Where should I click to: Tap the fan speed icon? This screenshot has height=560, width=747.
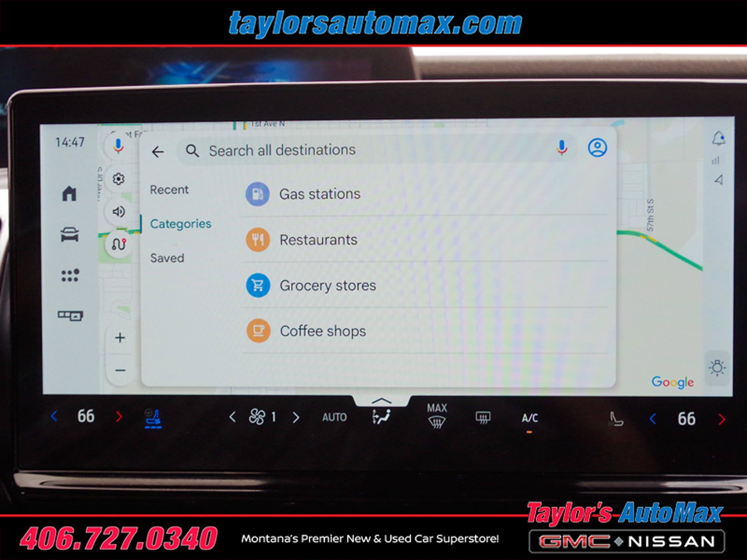click(x=257, y=417)
